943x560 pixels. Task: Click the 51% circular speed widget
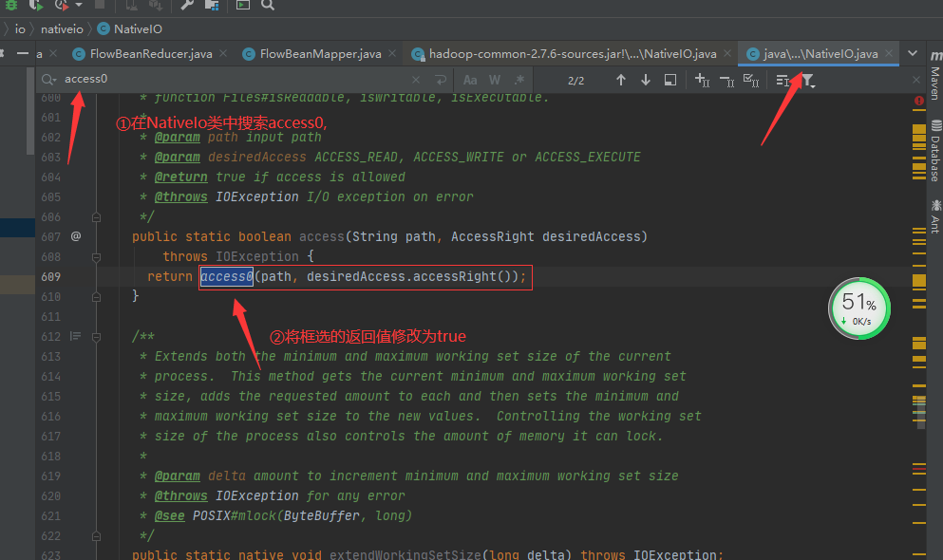858,308
